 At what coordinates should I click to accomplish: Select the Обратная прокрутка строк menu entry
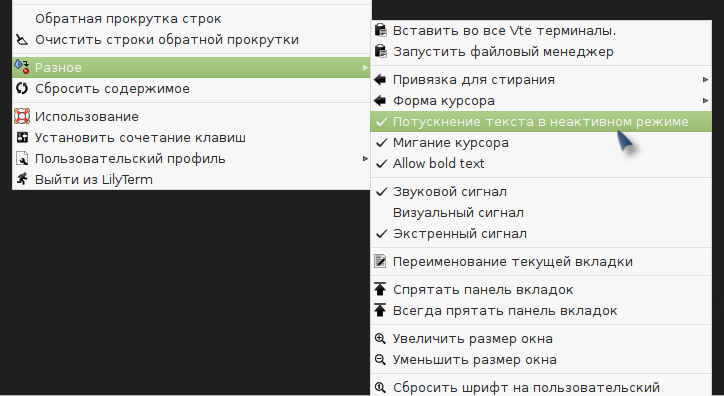coord(191,18)
